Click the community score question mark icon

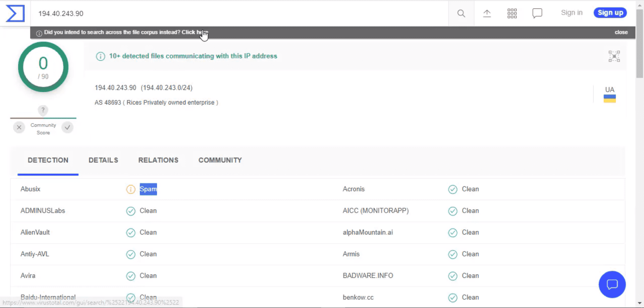pyautogui.click(x=43, y=110)
